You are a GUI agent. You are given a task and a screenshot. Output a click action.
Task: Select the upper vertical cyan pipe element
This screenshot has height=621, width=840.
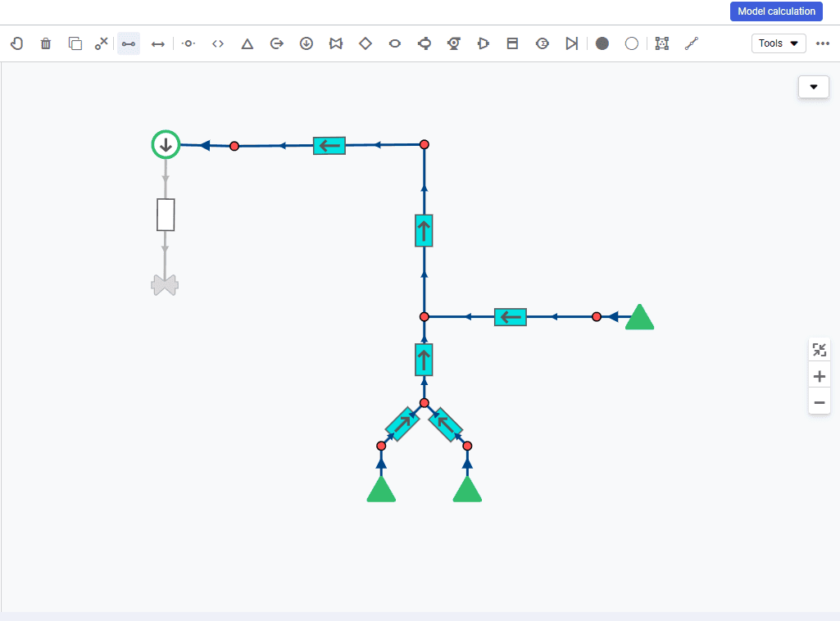(424, 231)
